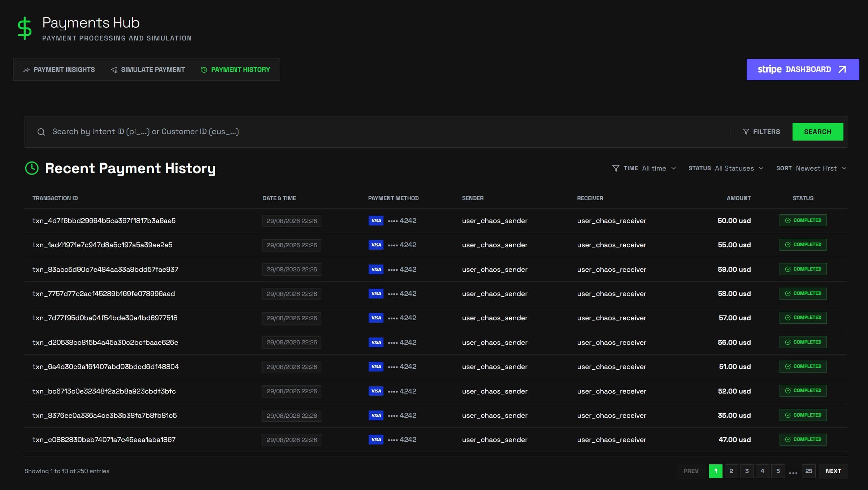The width and height of the screenshot is (868, 490).
Task: Open the STATUS All Statuses dropdown
Action: pos(726,168)
